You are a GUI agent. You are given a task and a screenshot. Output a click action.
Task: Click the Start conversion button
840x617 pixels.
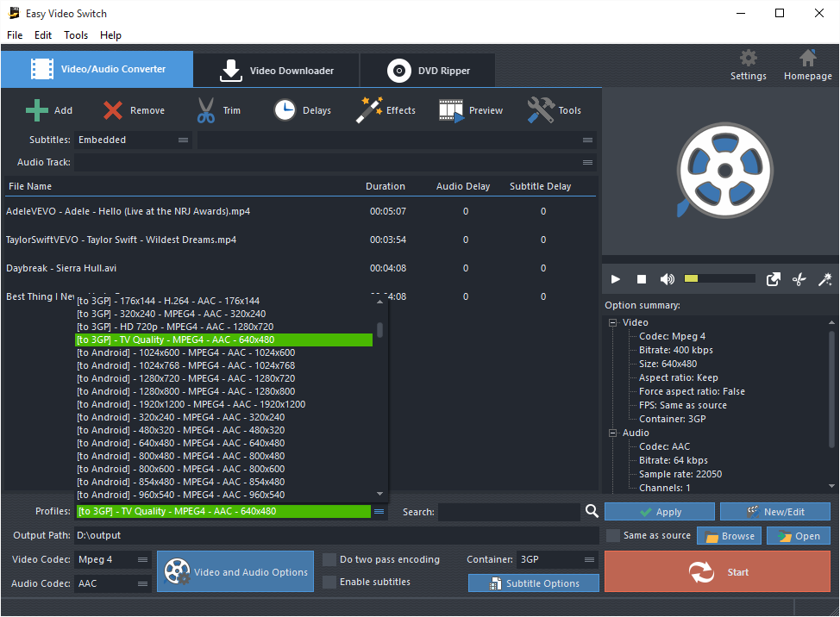pyautogui.click(x=718, y=572)
